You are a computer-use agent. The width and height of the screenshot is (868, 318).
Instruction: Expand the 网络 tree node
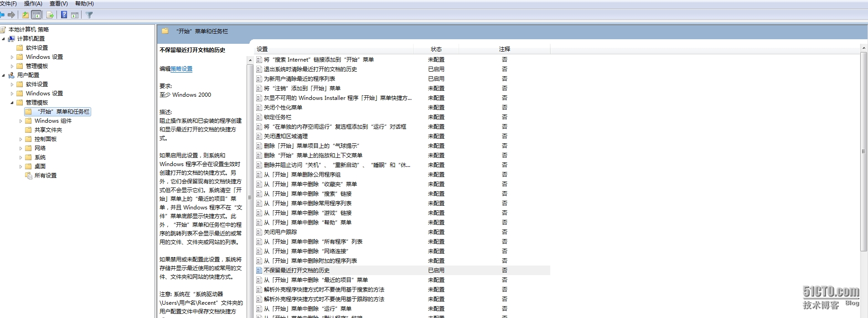pyautogui.click(x=21, y=148)
